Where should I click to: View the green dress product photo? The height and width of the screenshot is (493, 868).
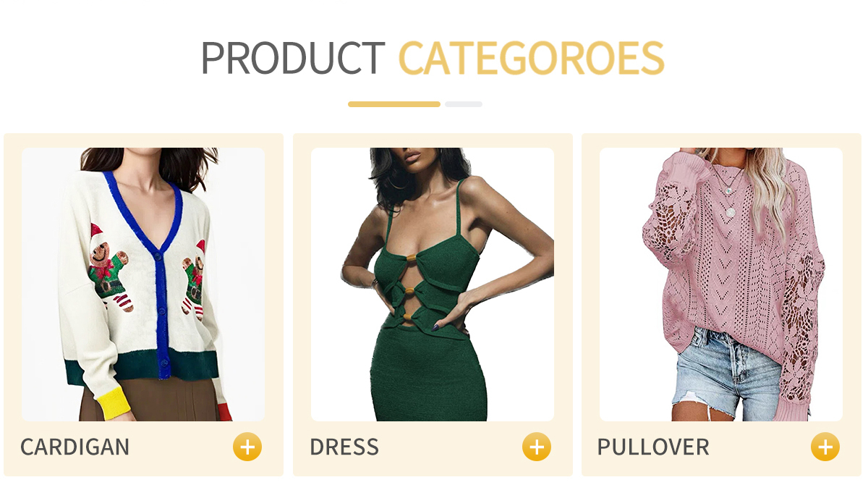[432, 285]
